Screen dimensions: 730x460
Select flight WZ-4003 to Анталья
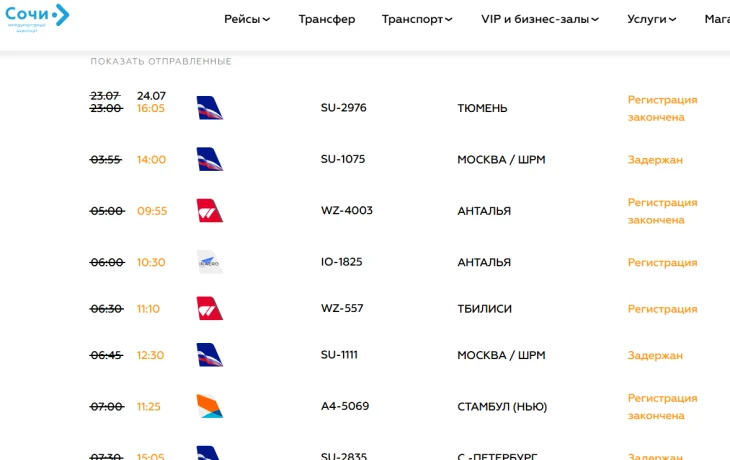pos(347,210)
